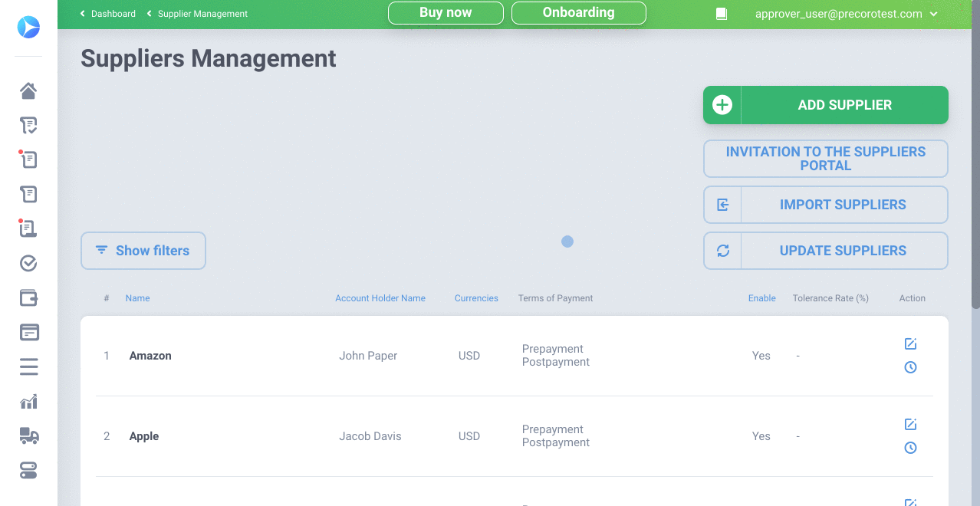Click UPDATE SUPPLIERS button

tap(826, 251)
